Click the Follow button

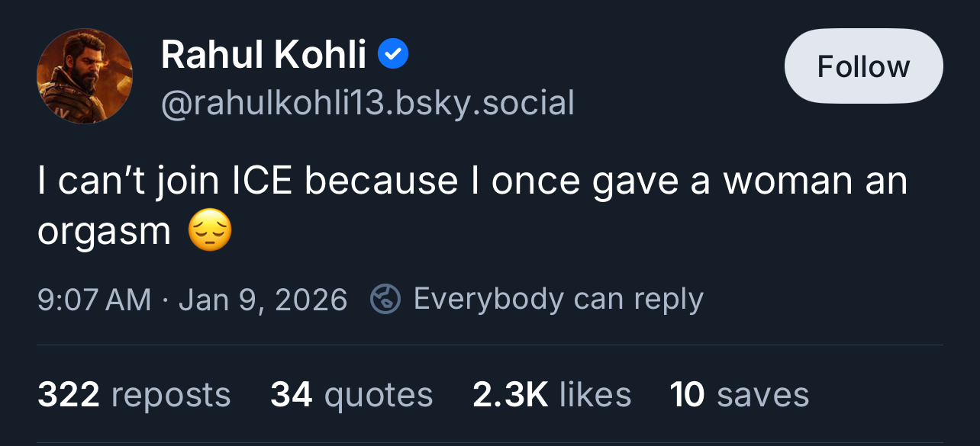tap(863, 66)
